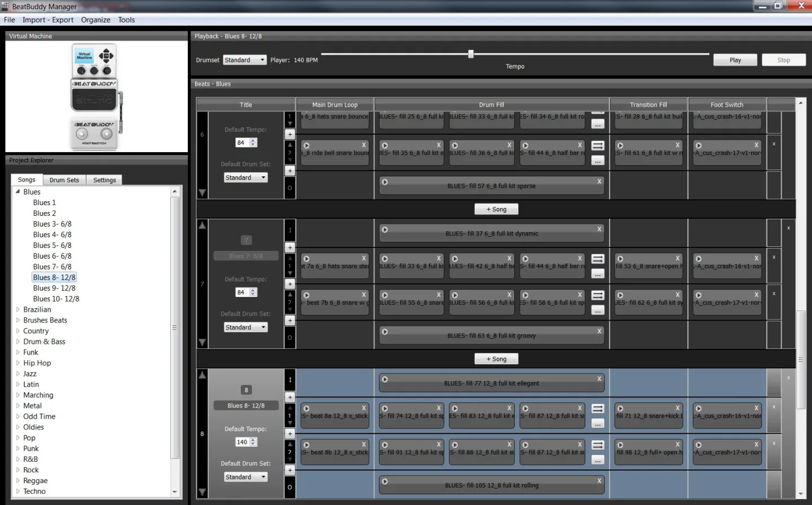Image resolution: width=812 pixels, height=505 pixels.
Task: Preview fill 37 6_8 full kit dynamic
Action: click(385, 229)
